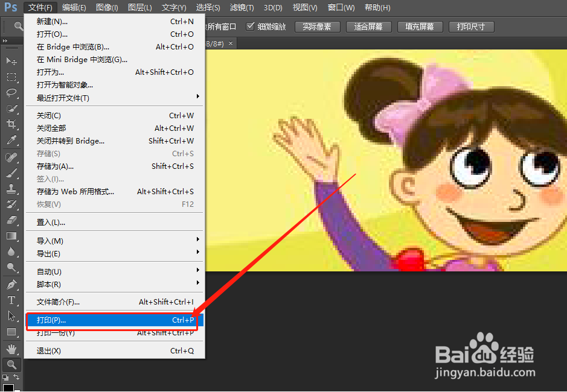
Task: Select the Gradient tool
Action: coord(11,236)
